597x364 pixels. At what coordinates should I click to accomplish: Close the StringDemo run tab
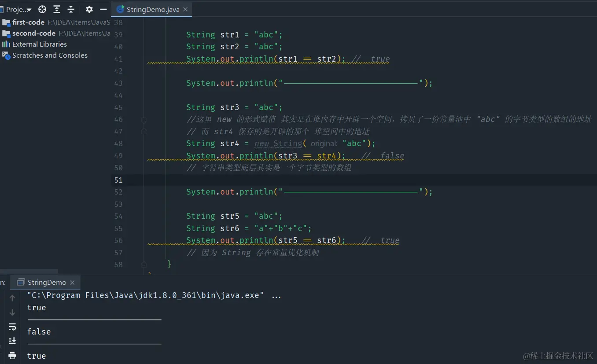(x=72, y=283)
